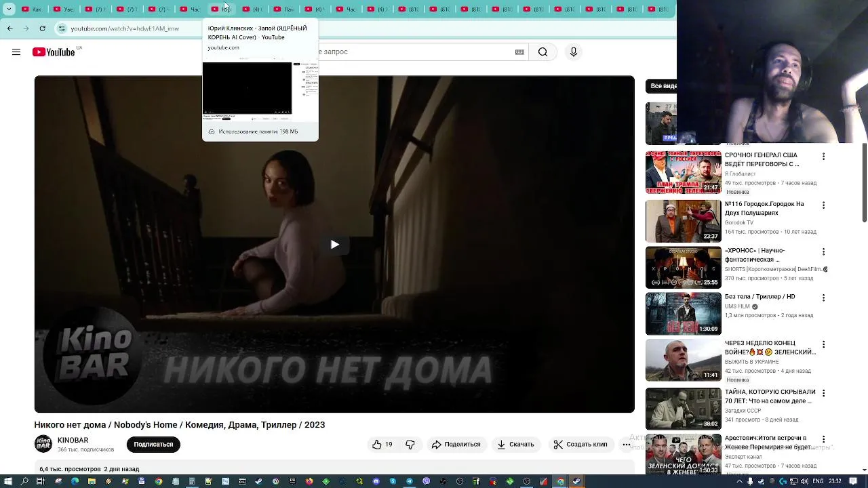Open the on-screen keyboard in search box
This screenshot has width=868, height=488.
point(519,52)
